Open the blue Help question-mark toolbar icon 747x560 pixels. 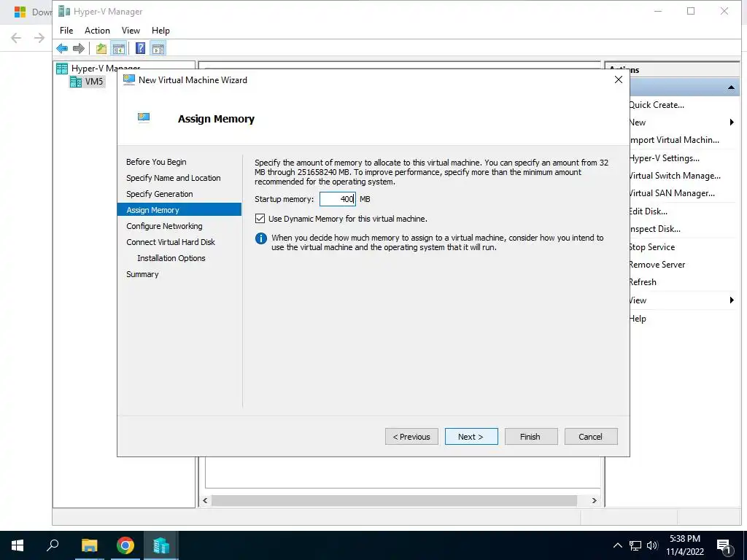click(x=141, y=48)
